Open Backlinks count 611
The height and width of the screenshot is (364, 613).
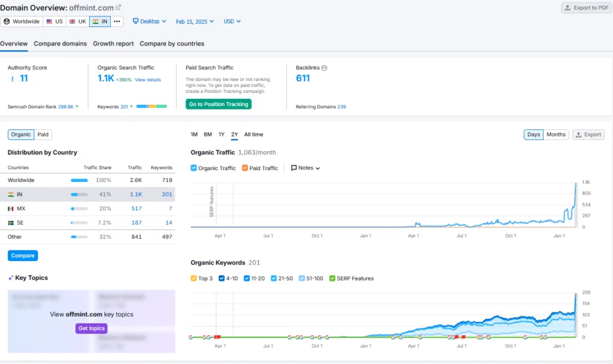(x=302, y=78)
